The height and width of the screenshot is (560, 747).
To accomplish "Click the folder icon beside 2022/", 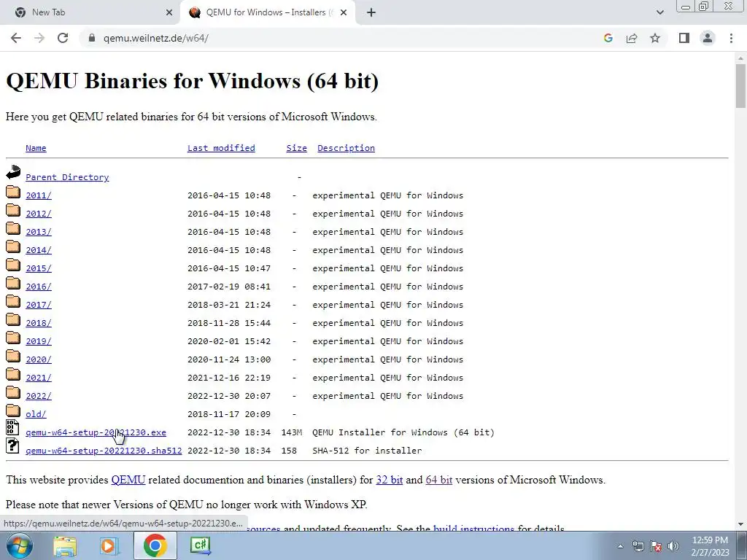I will [x=13, y=393].
